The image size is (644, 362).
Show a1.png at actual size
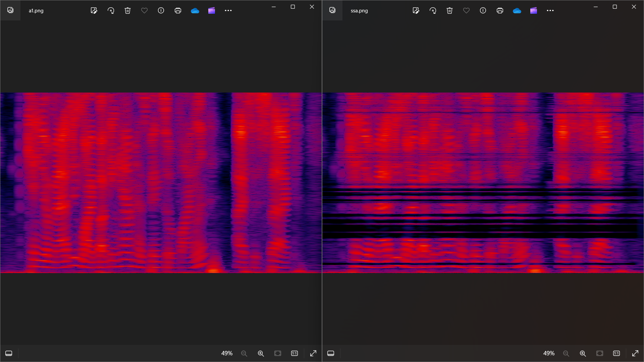tap(294, 353)
